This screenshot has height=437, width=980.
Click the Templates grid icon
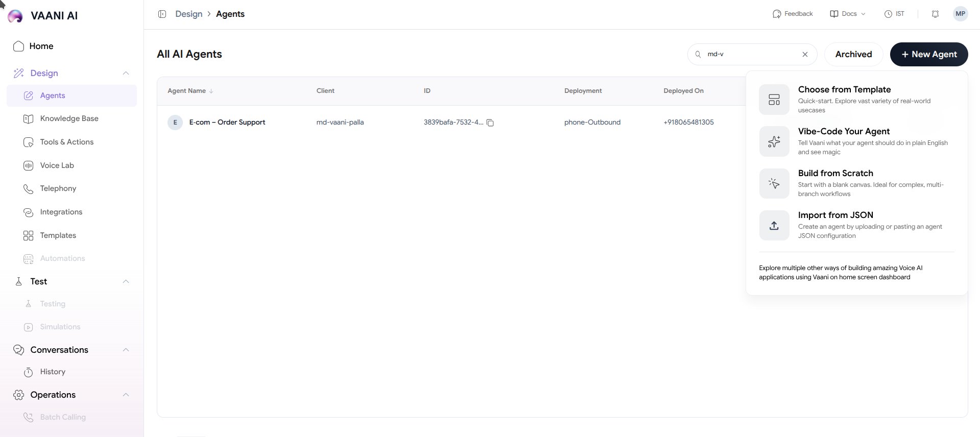(x=29, y=235)
